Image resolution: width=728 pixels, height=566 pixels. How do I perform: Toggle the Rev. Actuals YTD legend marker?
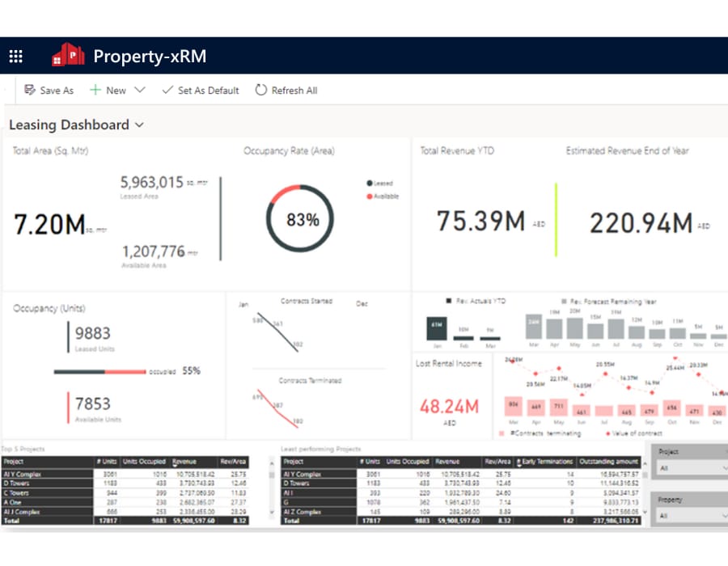coord(449,301)
